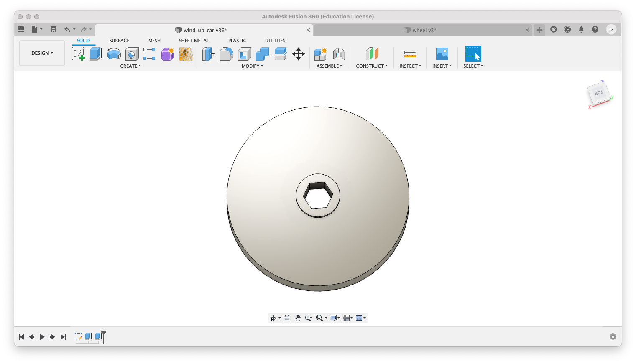636x364 pixels.
Task: Click the Insert image icon
Action: tap(442, 54)
